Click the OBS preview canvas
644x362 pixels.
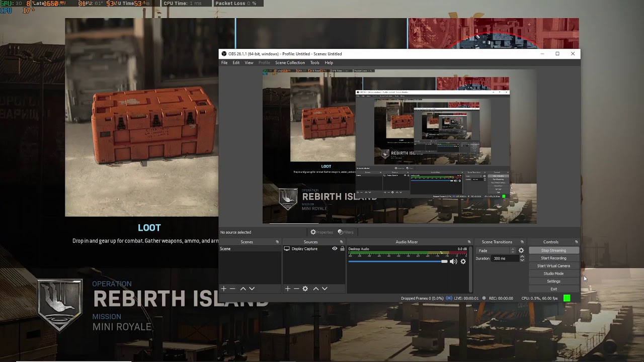pos(399,146)
